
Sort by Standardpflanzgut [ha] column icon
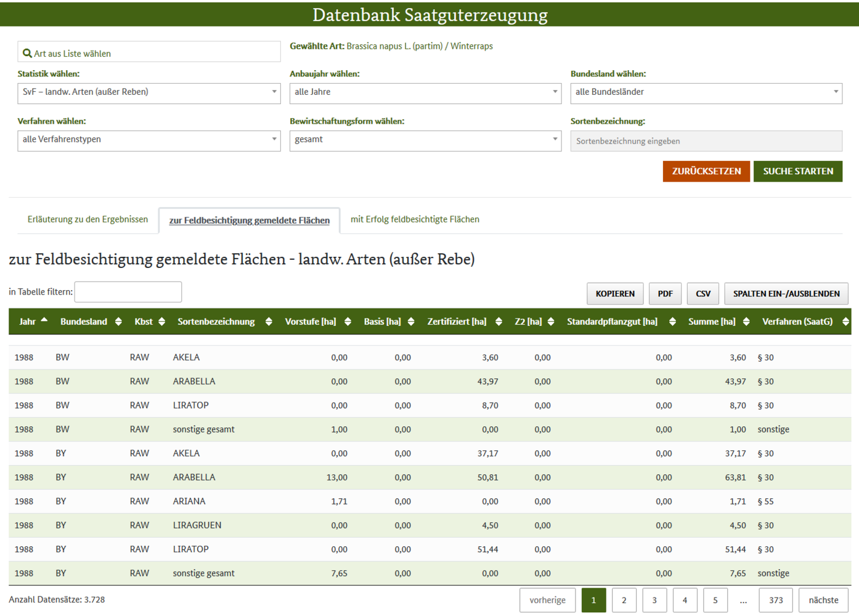[672, 322]
